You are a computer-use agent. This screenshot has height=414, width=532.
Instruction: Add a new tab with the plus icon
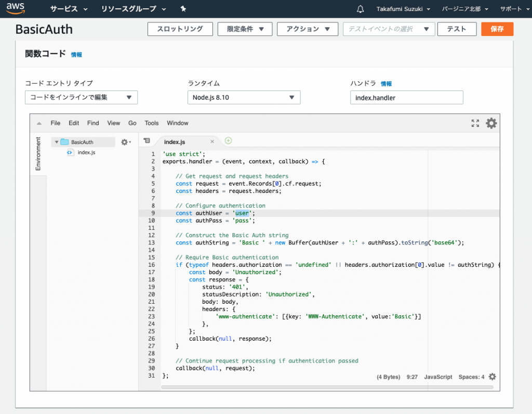(x=228, y=141)
